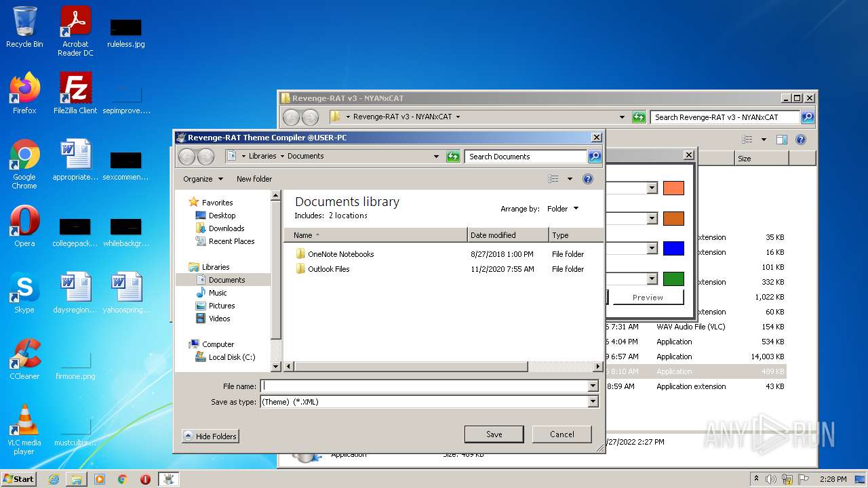Screen dimensions: 868x488
Task: Click the Forward arrow in Save dialog
Action: pyautogui.click(x=205, y=157)
